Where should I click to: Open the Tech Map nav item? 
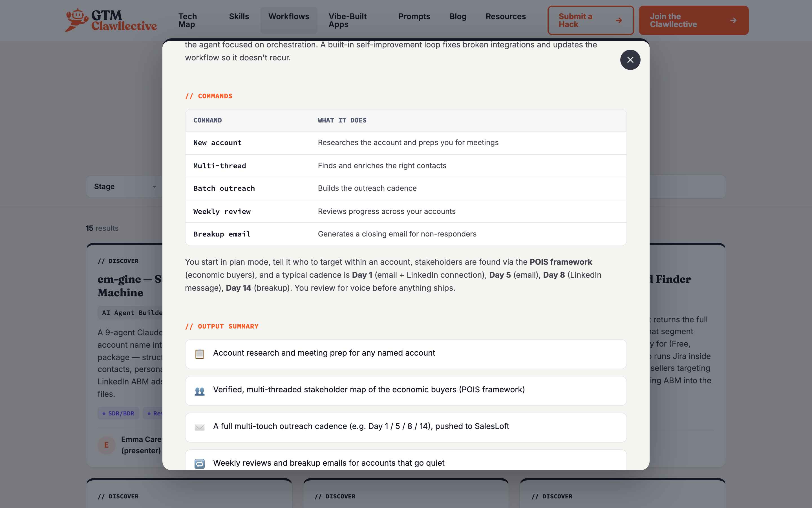187,21
